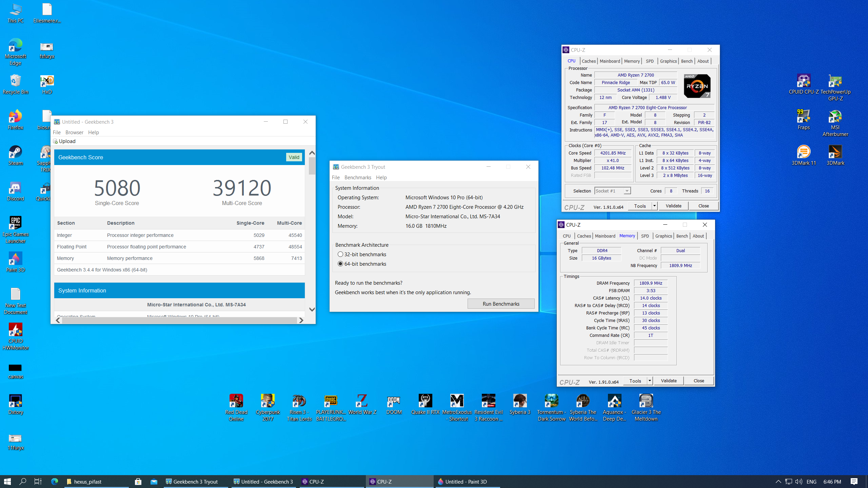Launch Quake II RTX shortcut

tap(425, 405)
